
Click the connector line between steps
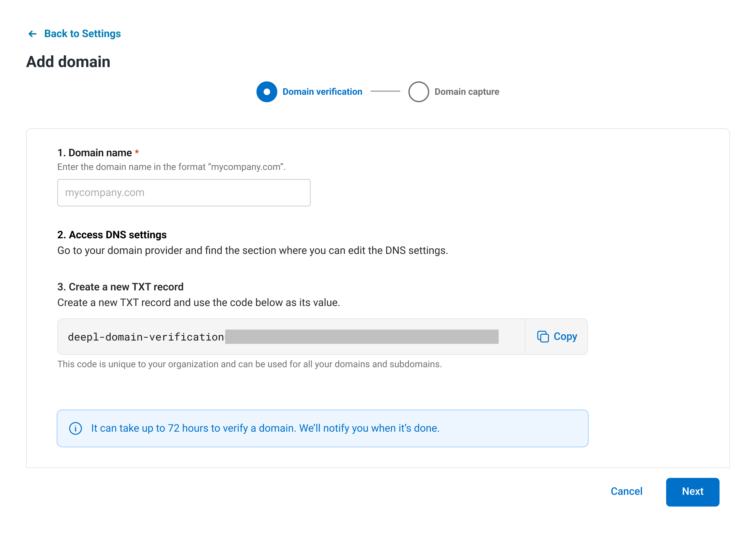385,91
